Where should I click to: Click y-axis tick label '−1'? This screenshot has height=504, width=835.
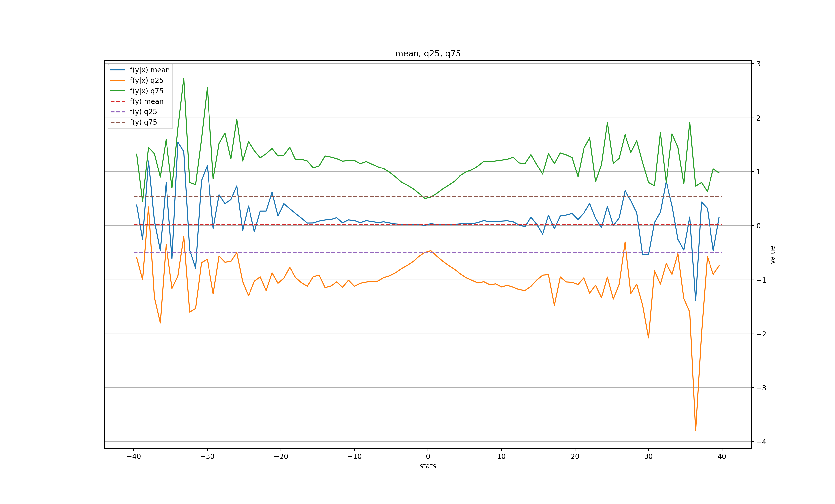point(761,280)
